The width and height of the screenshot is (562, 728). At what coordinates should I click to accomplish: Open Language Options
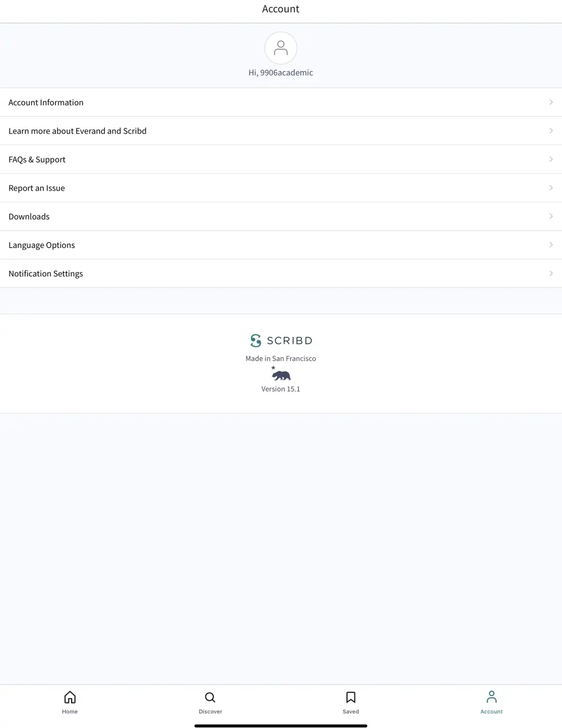(281, 245)
